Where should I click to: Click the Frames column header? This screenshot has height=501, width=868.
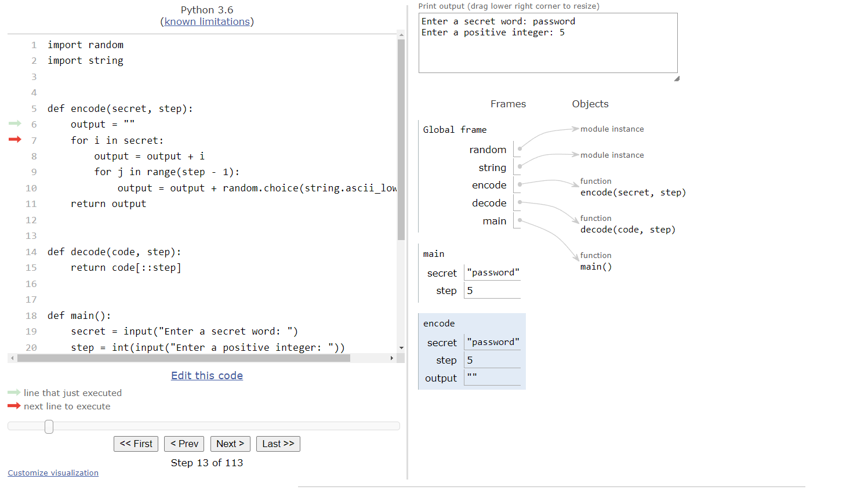[508, 104]
